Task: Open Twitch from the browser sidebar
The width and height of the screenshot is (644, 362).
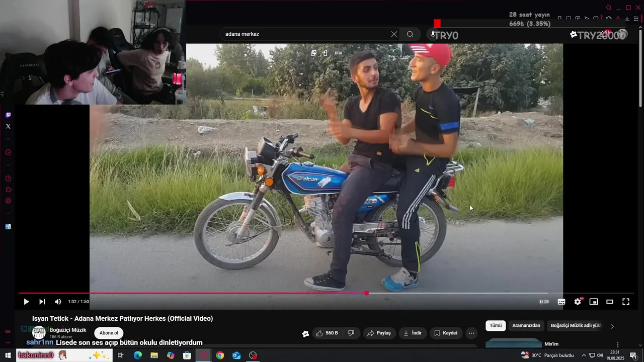Action: [8, 115]
